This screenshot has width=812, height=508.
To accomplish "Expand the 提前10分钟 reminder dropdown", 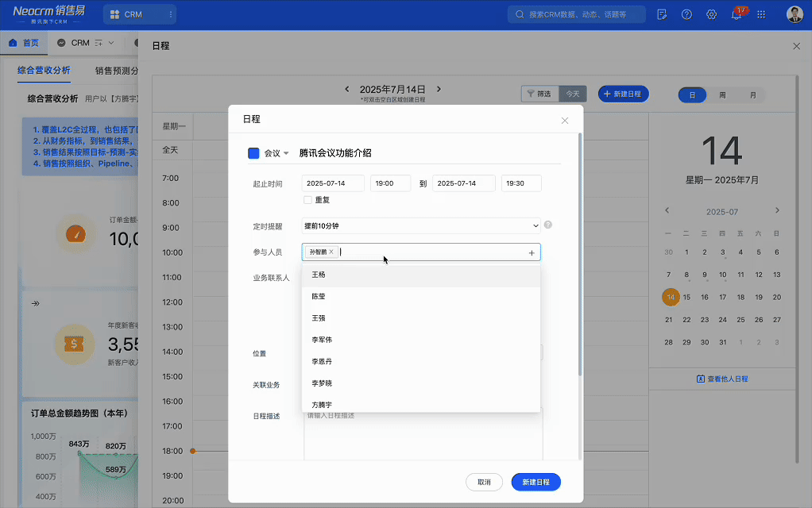I will (421, 226).
